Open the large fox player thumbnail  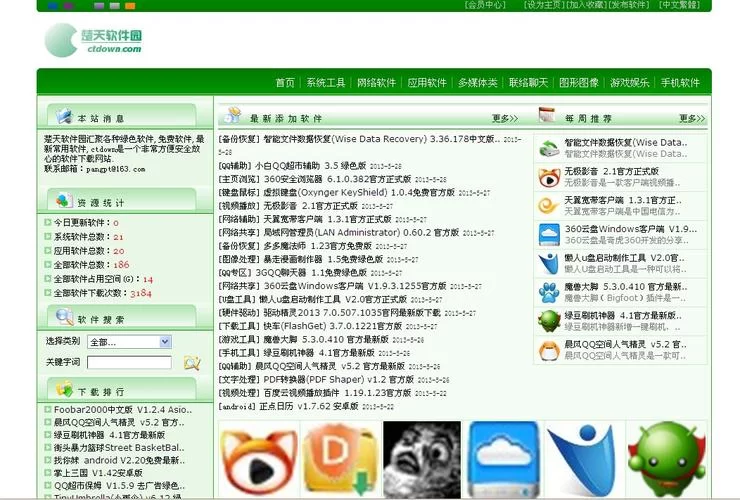click(x=259, y=459)
